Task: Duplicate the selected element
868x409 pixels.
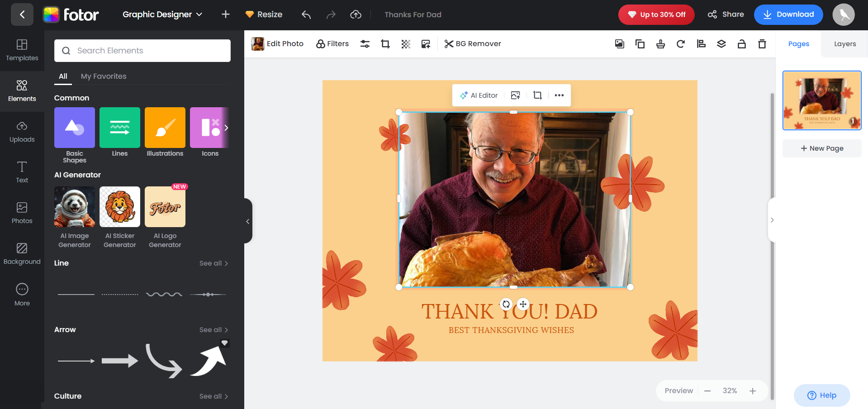Action: (640, 44)
